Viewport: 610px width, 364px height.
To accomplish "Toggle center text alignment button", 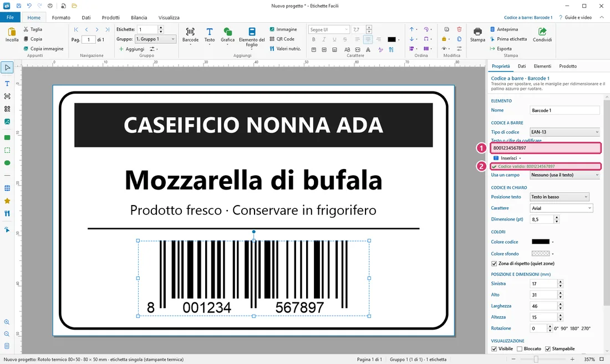I will tap(368, 39).
